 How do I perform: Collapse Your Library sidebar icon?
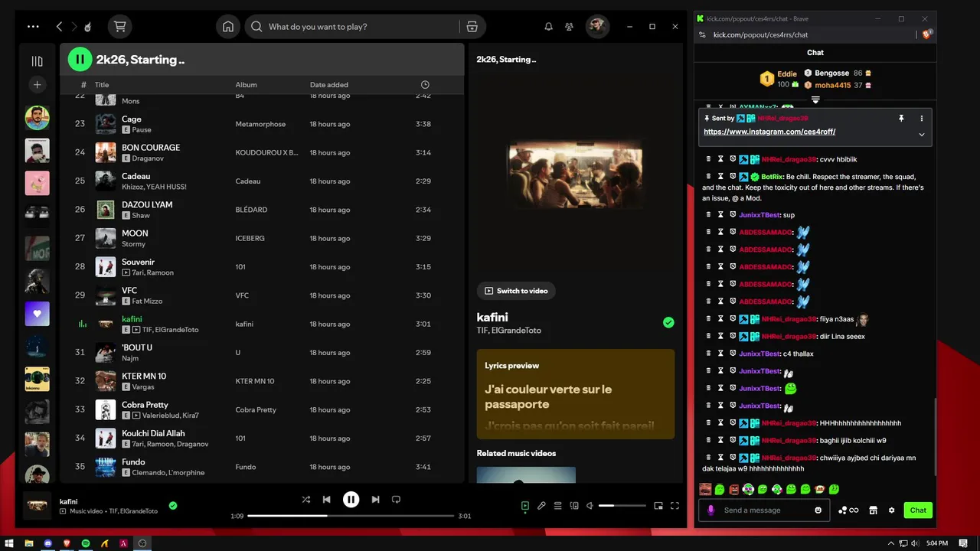coord(37,61)
